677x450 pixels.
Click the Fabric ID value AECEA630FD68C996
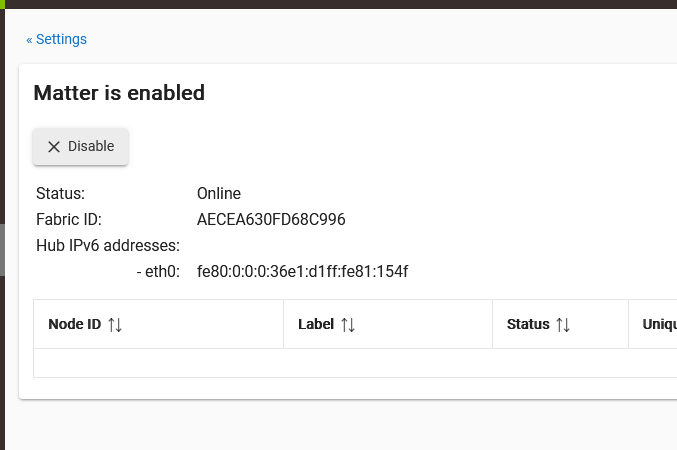[x=271, y=220]
